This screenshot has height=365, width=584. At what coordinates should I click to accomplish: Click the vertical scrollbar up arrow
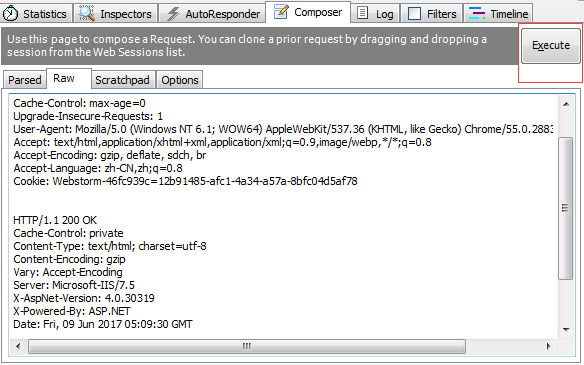tap(566, 104)
